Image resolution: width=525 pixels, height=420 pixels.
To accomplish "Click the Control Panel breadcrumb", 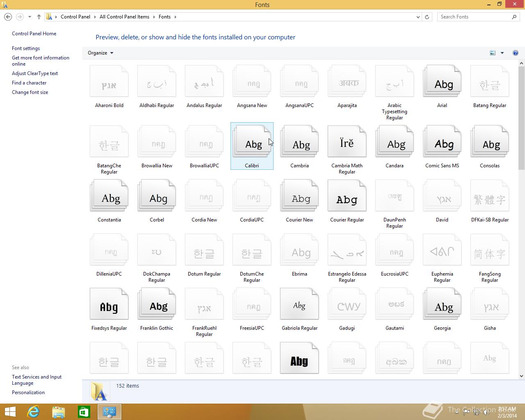I will tap(75, 17).
